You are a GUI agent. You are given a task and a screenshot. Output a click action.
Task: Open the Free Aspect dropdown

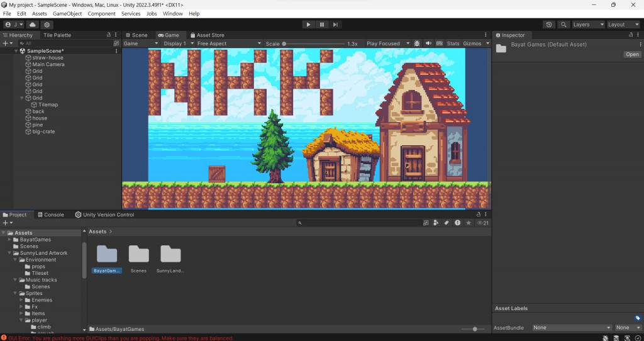click(229, 43)
